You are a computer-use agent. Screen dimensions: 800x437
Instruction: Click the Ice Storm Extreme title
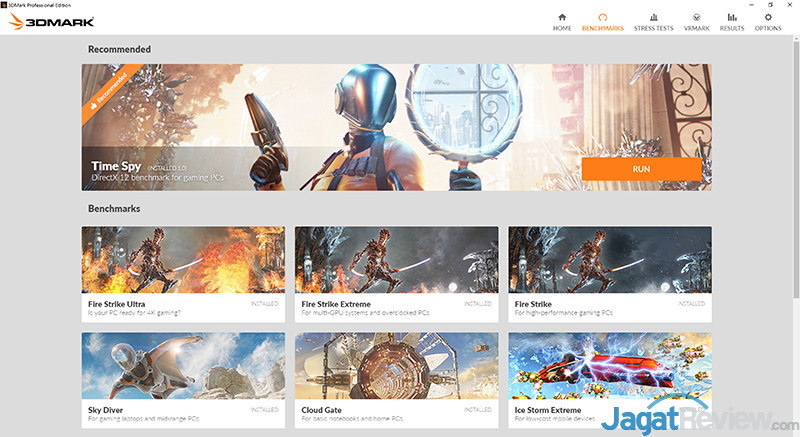(x=548, y=410)
